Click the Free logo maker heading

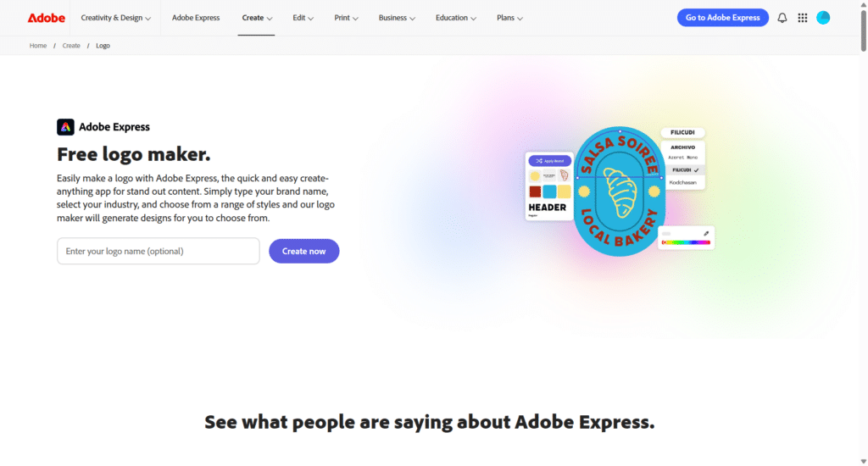[133, 154]
